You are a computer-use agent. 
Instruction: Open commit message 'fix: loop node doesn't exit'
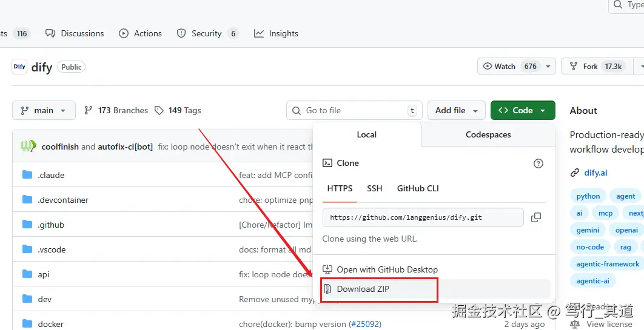(235, 147)
